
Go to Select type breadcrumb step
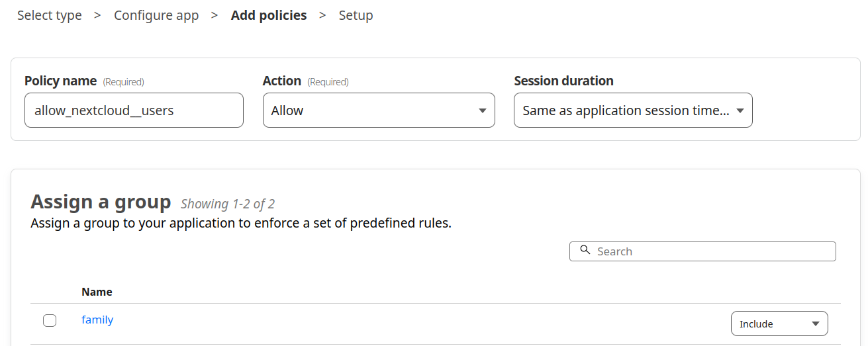[x=50, y=15]
